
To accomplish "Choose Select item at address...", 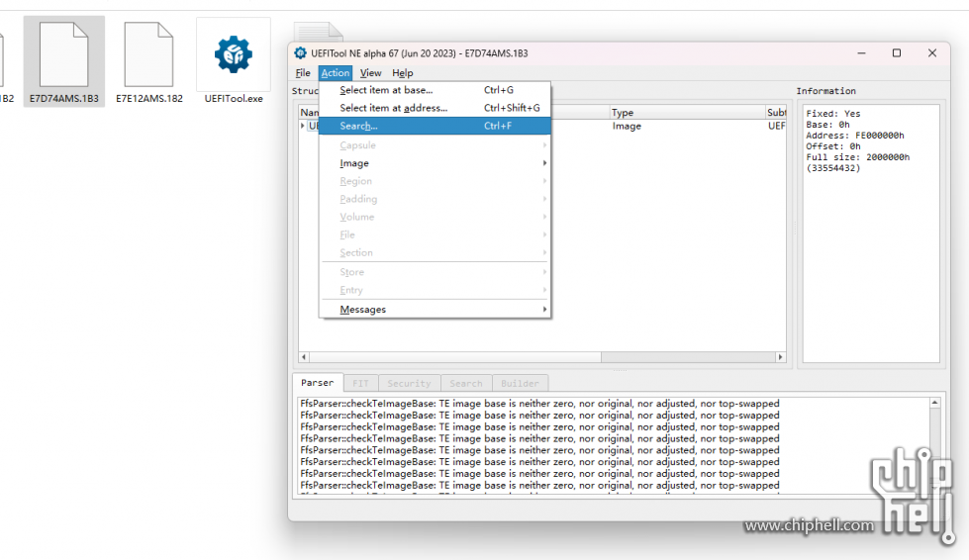I will pos(436,108).
